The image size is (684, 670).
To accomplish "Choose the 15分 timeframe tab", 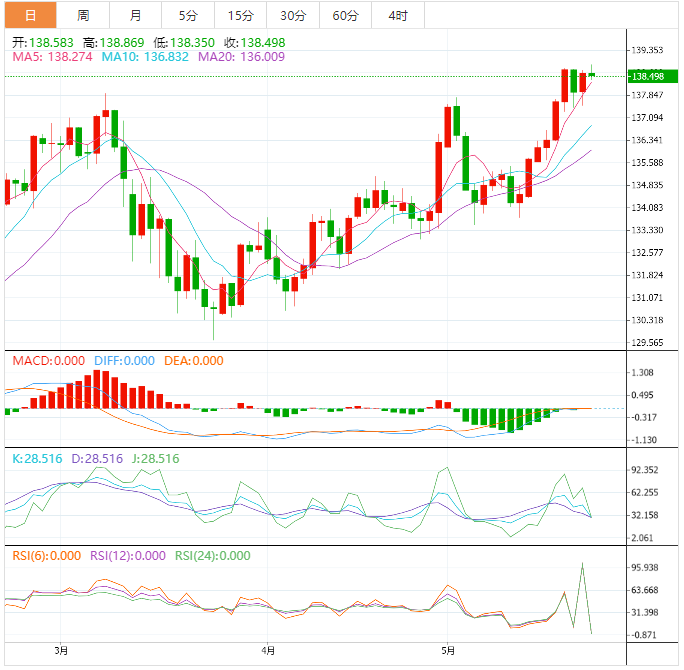I will [240, 15].
